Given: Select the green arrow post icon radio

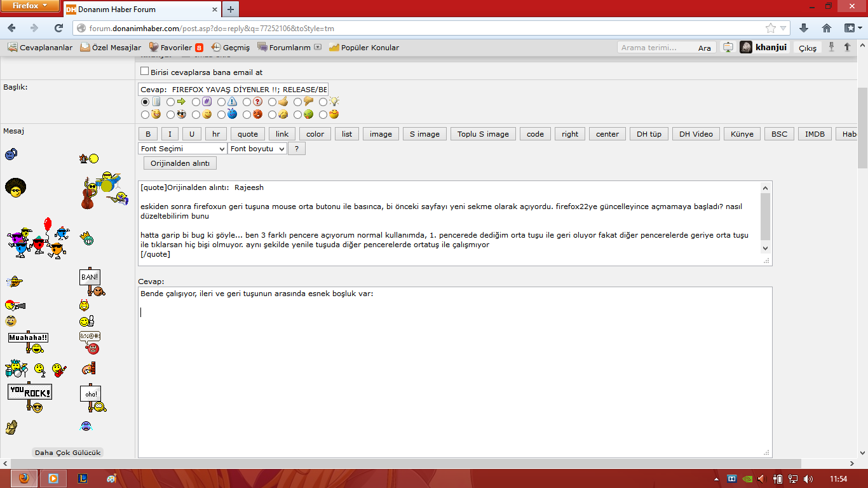Looking at the screenshot, I should [x=170, y=102].
